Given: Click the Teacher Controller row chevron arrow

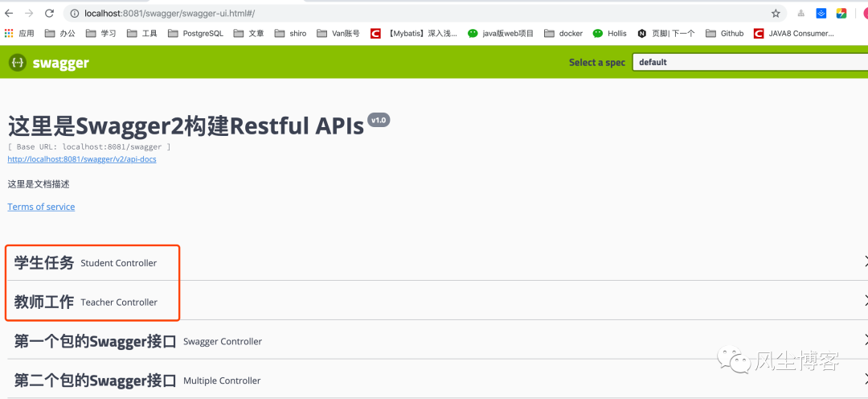Looking at the screenshot, I should pyautogui.click(x=866, y=301).
